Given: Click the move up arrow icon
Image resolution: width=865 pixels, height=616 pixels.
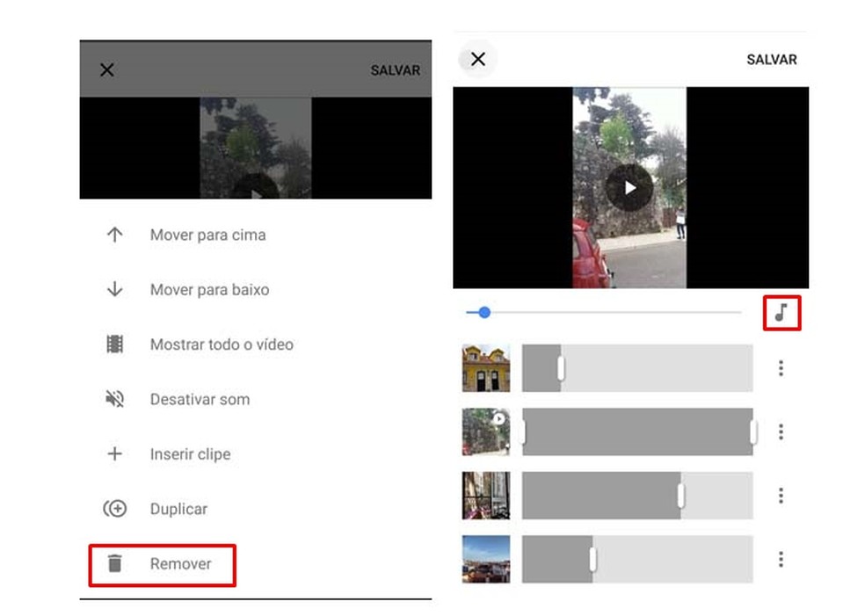Looking at the screenshot, I should pyautogui.click(x=114, y=234).
